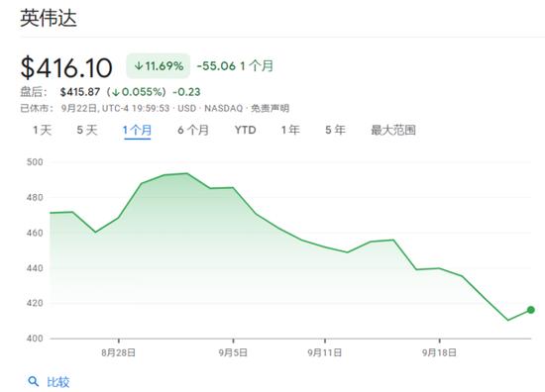Viewport: 545px width, 392px height.
Task: Open the 比较 compare link
Action: pyautogui.click(x=58, y=382)
